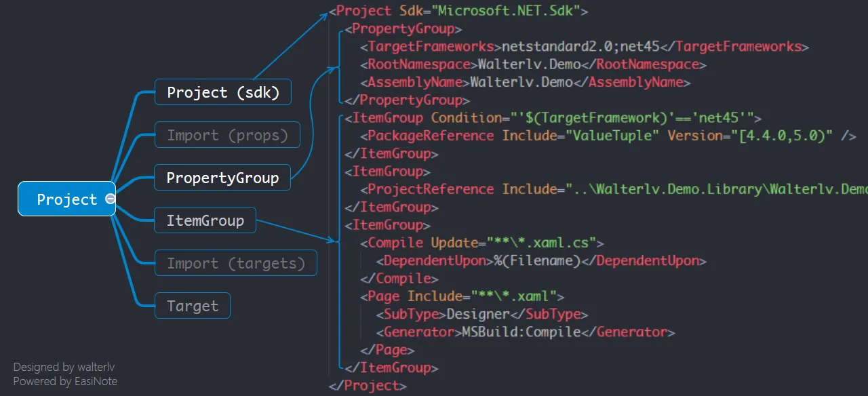This screenshot has height=396, width=868.
Task: Click the Project Sdk opening tag line
Action: coord(458,11)
